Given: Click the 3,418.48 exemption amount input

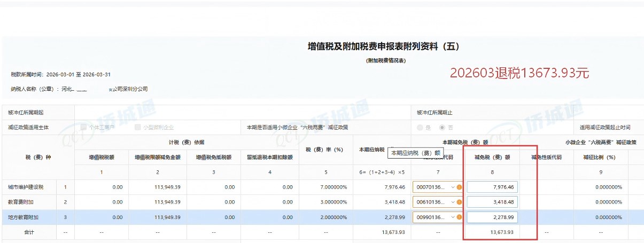Looking at the screenshot, I should coord(492,202).
